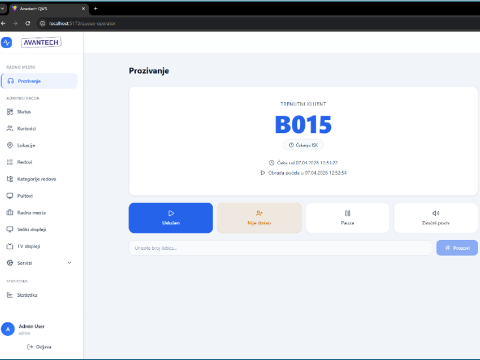The height and width of the screenshot is (360, 480).
Task: Go back with the browser back arrow
Action: point(3,23)
